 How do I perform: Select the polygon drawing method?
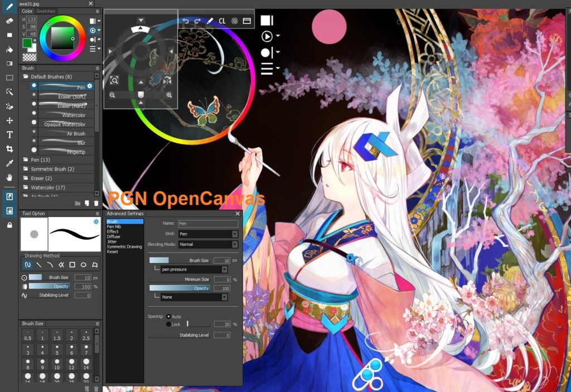tap(95, 265)
